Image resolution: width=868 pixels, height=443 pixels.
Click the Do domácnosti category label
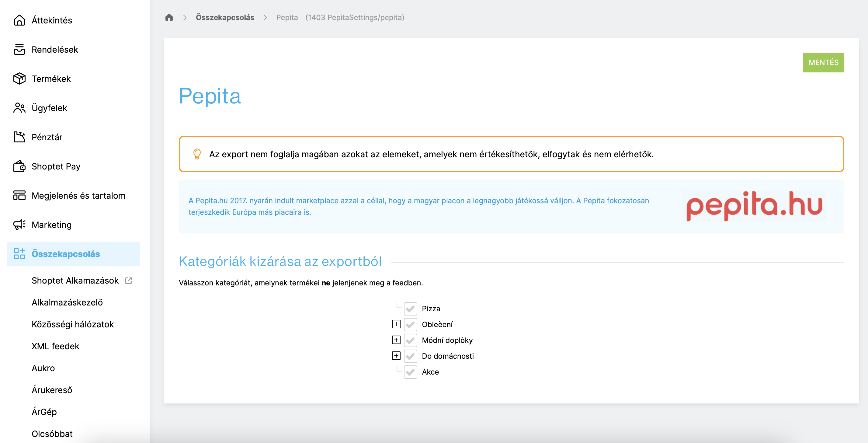click(x=447, y=356)
